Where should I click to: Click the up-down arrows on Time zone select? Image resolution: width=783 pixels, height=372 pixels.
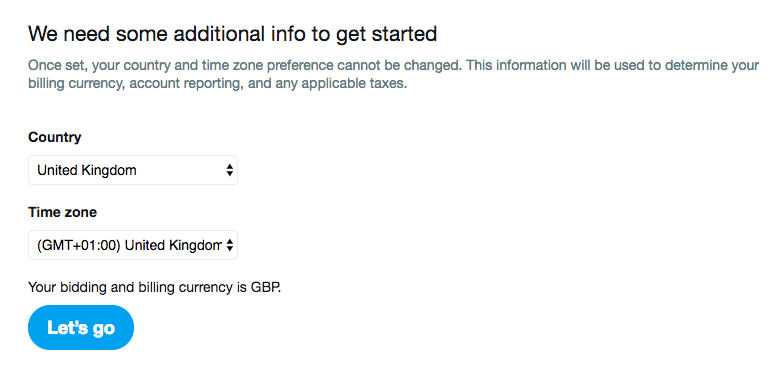(x=229, y=245)
